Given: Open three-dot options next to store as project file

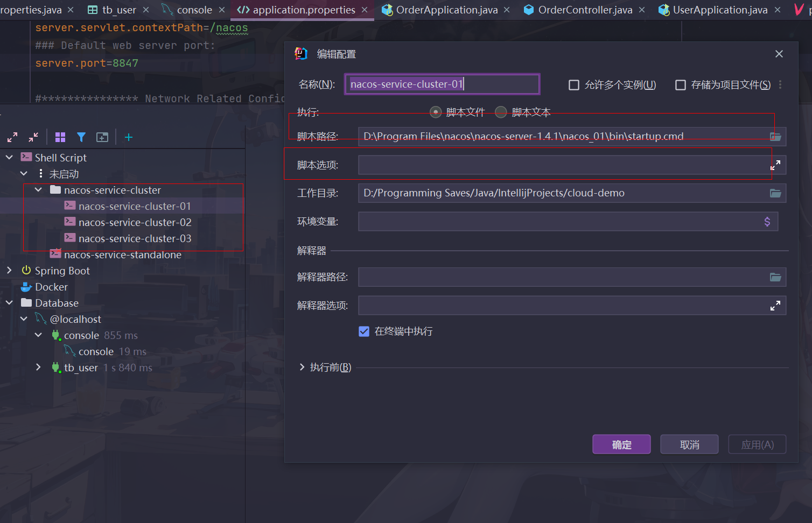Looking at the screenshot, I should pyautogui.click(x=780, y=84).
